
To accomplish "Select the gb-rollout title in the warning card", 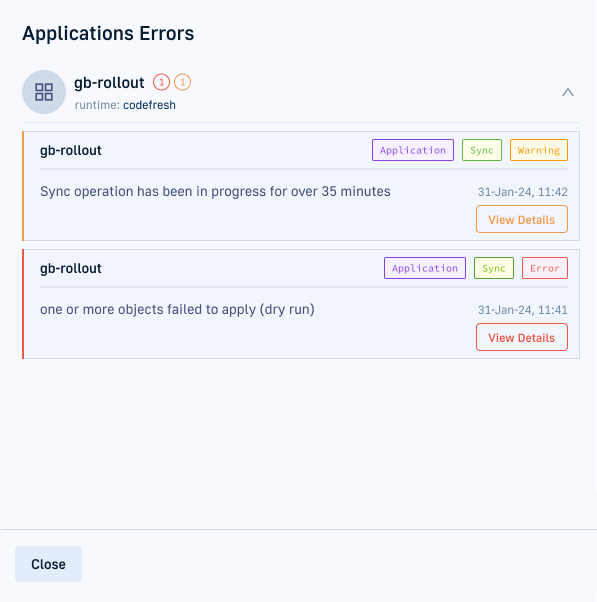I will [x=71, y=150].
